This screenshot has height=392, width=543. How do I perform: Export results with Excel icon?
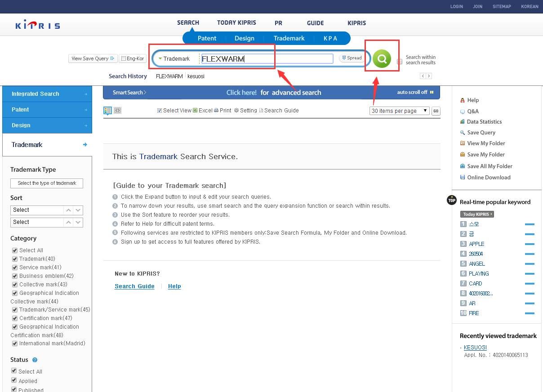[195, 111]
